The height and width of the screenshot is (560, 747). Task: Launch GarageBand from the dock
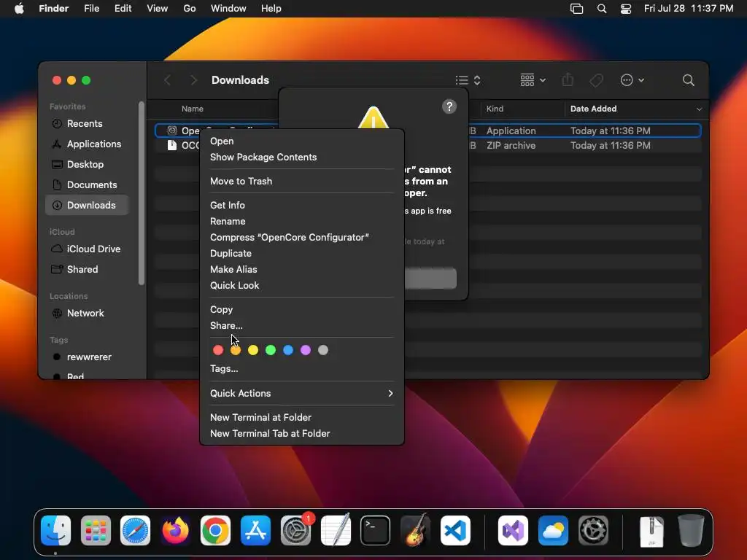click(x=415, y=531)
